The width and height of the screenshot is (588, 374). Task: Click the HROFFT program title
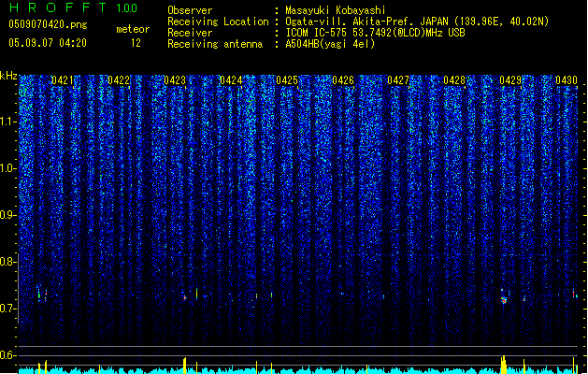[58, 7]
